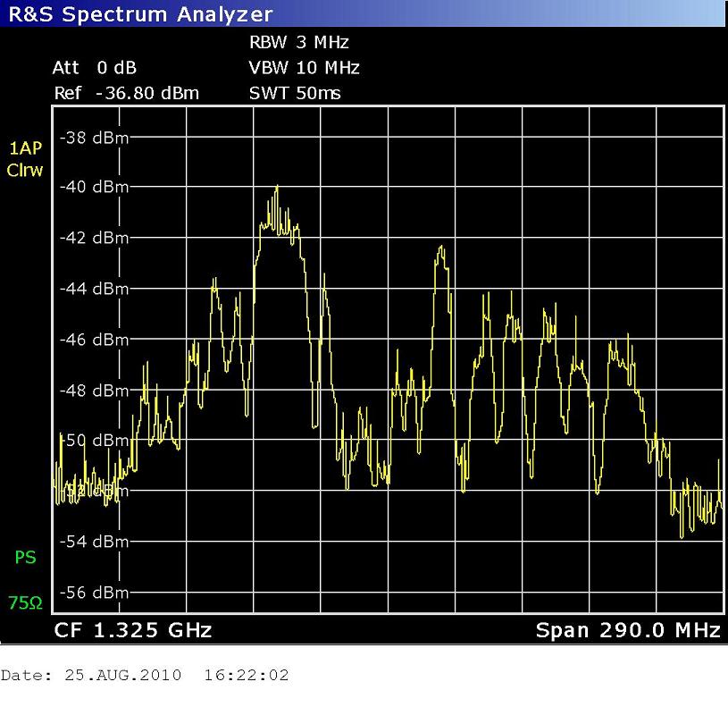Click the Span 290.0 MHz setting
This screenshot has height=707, width=728.
[627, 631]
